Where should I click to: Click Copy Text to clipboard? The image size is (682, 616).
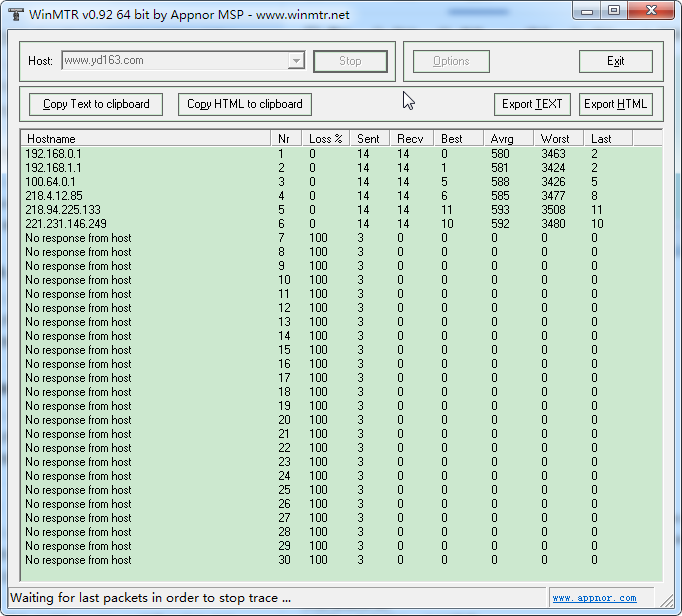point(96,104)
